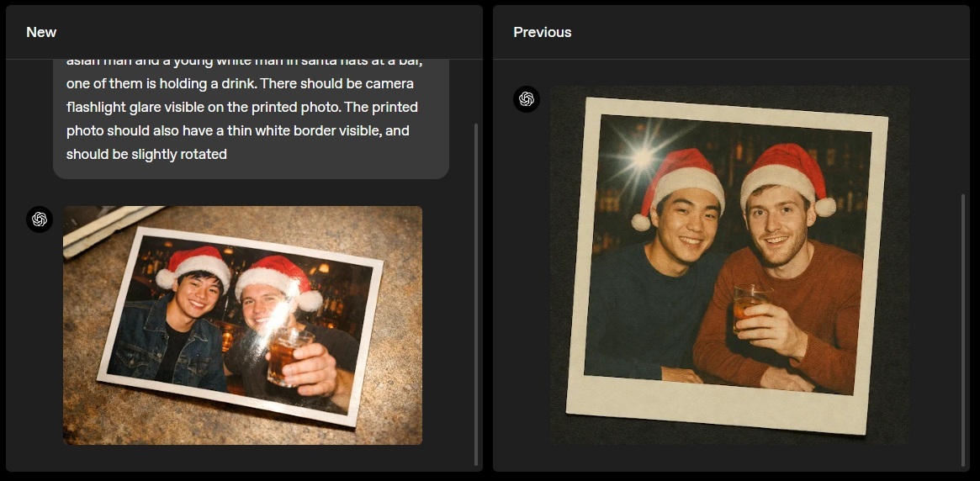This screenshot has width=980, height=481.
Task: Click the prompt line mentioning "flashlight glare visible"
Action: [x=242, y=107]
